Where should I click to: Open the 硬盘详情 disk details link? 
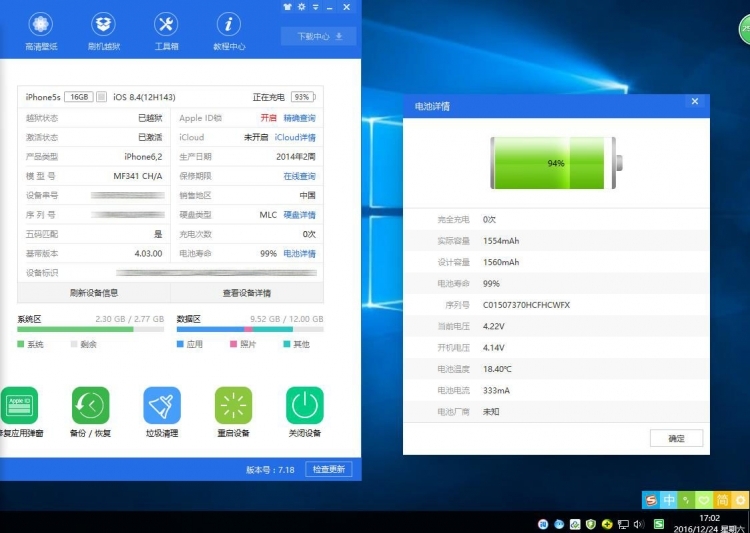[299, 215]
